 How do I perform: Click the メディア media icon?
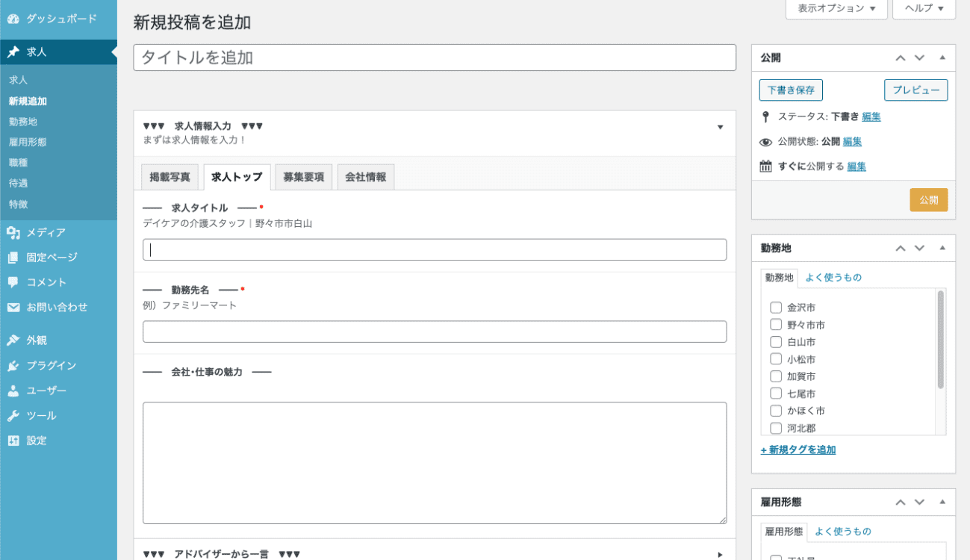tap(13, 233)
